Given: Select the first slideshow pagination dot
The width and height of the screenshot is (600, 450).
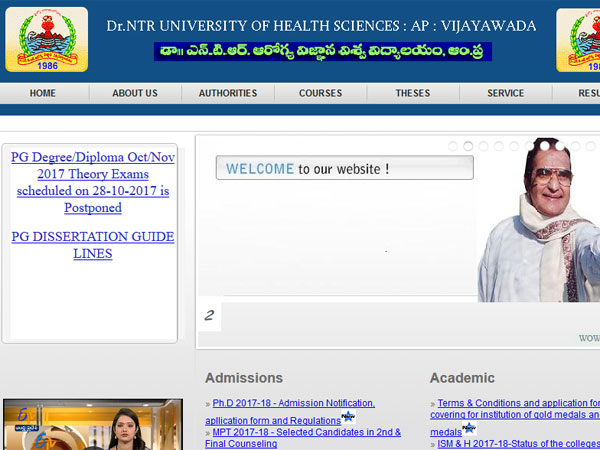Looking at the screenshot, I should 453,146.
